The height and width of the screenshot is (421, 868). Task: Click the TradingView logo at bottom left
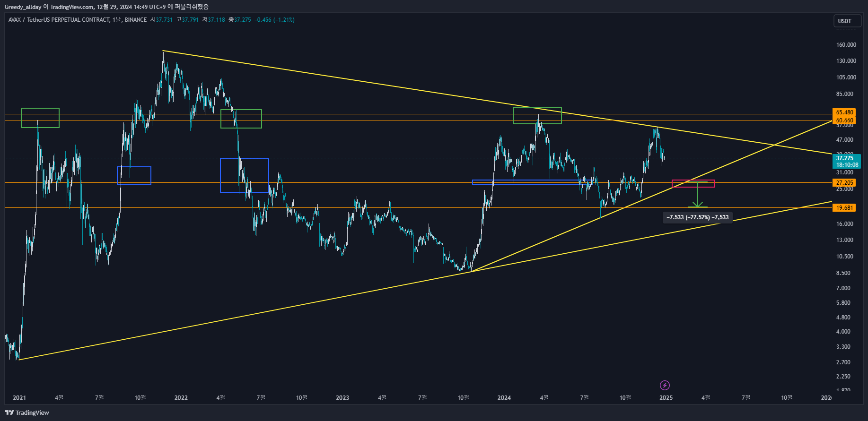tap(27, 412)
